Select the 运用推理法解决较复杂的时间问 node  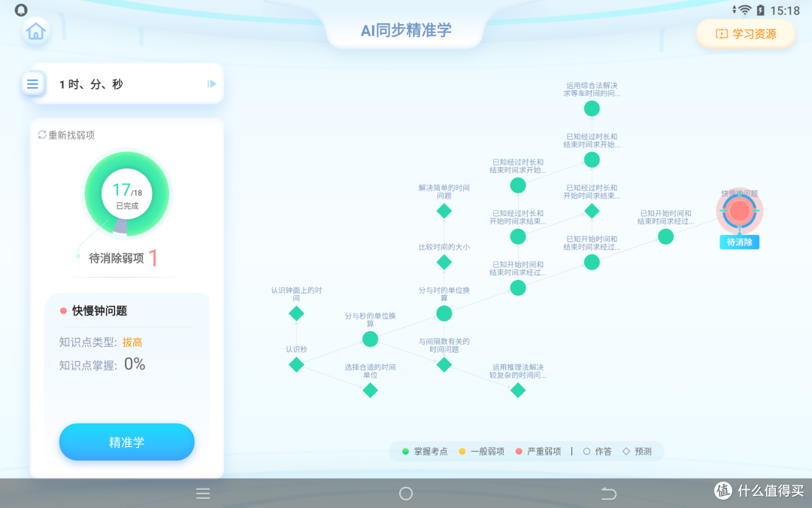coord(518,391)
